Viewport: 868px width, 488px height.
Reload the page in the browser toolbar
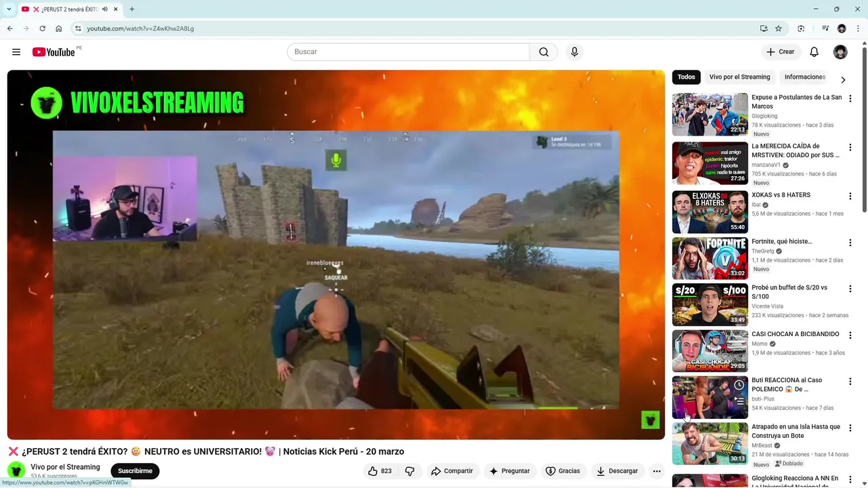point(42,28)
